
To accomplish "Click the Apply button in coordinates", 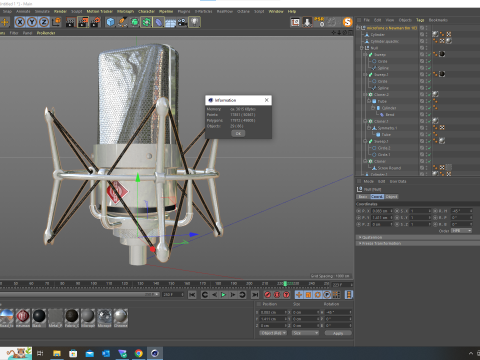I will click(338, 333).
